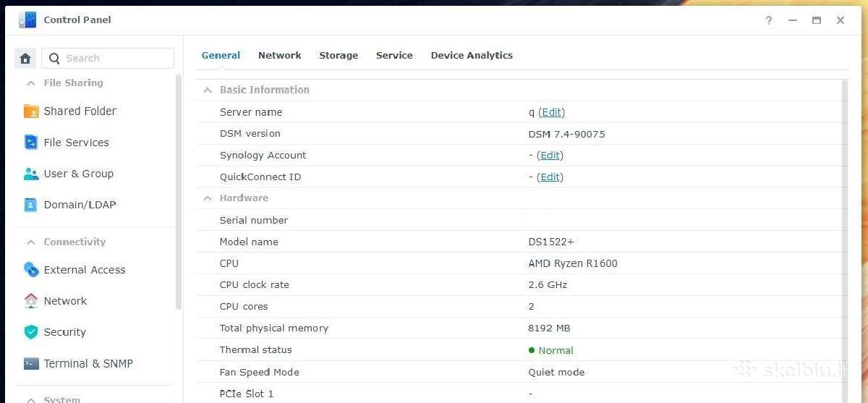Click the Security shield icon
This screenshot has height=403, width=868.
[31, 332]
